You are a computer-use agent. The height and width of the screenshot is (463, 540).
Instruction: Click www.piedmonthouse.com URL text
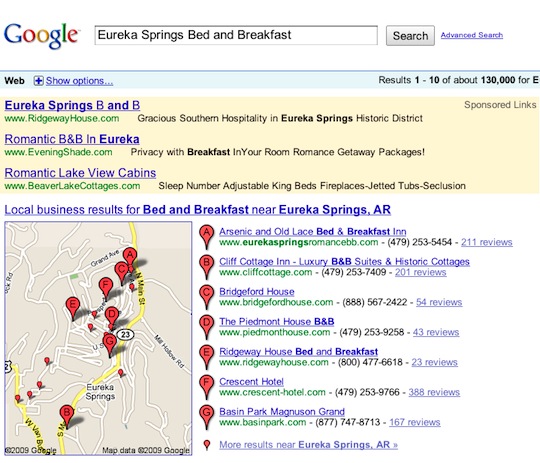[275, 332]
